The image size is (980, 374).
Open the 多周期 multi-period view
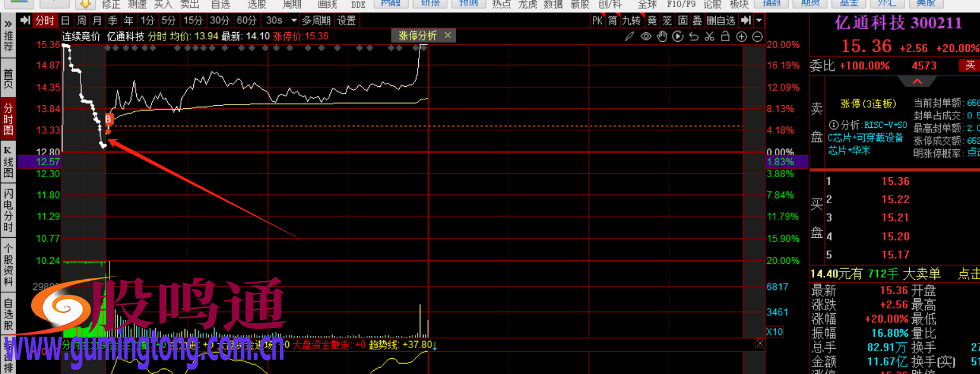coord(315,20)
